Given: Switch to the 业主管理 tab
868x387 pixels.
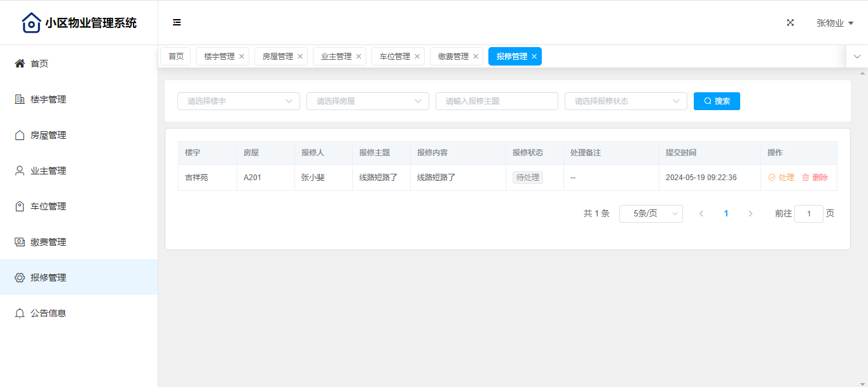Looking at the screenshot, I should 336,57.
